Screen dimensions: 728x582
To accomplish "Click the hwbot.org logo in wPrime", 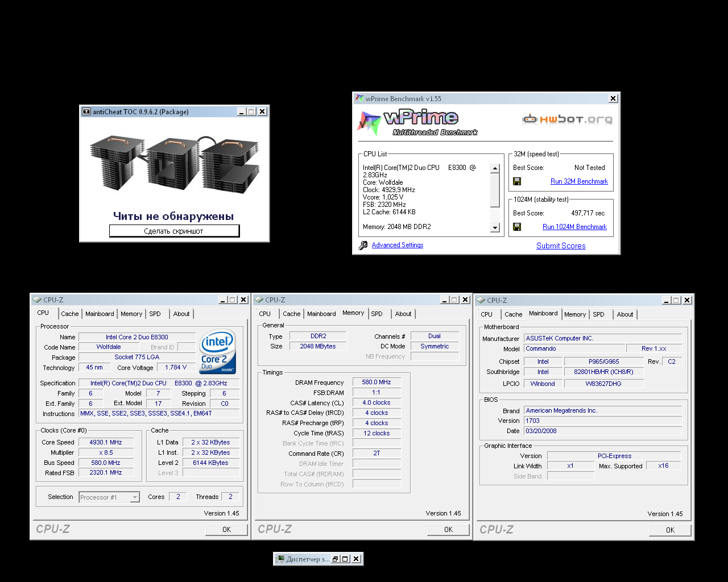I will [567, 119].
